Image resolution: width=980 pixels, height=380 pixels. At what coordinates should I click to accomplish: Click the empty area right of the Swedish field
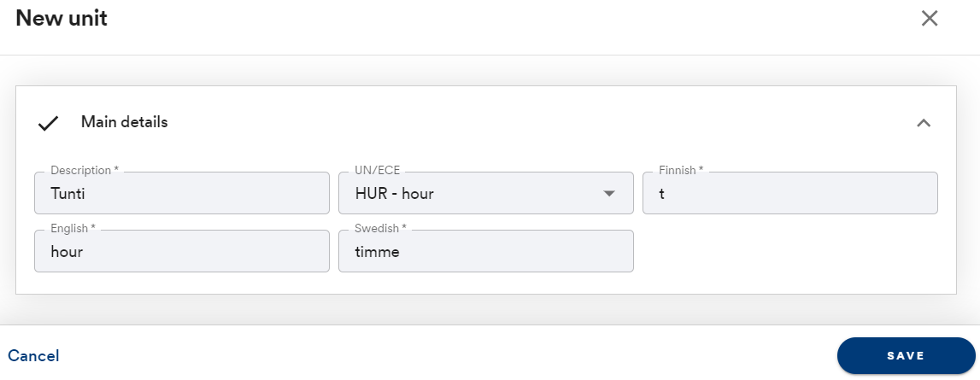click(790, 251)
